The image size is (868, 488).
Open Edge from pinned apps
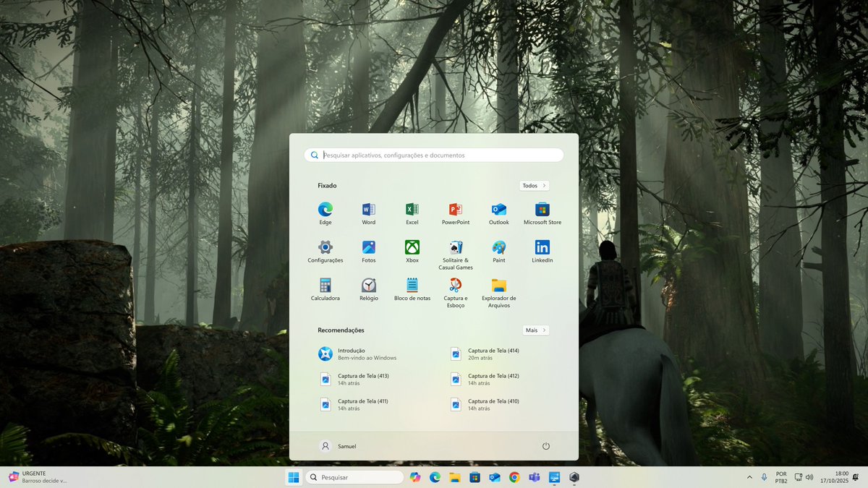325,213
